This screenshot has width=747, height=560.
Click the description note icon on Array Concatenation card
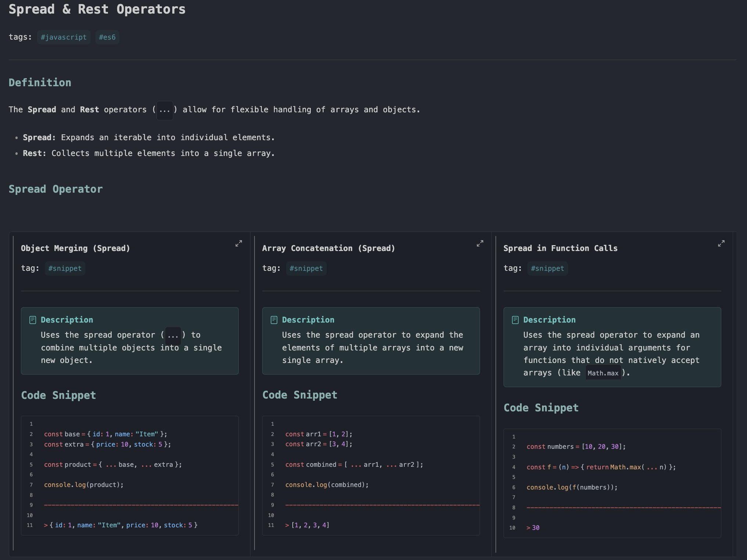[x=274, y=320]
